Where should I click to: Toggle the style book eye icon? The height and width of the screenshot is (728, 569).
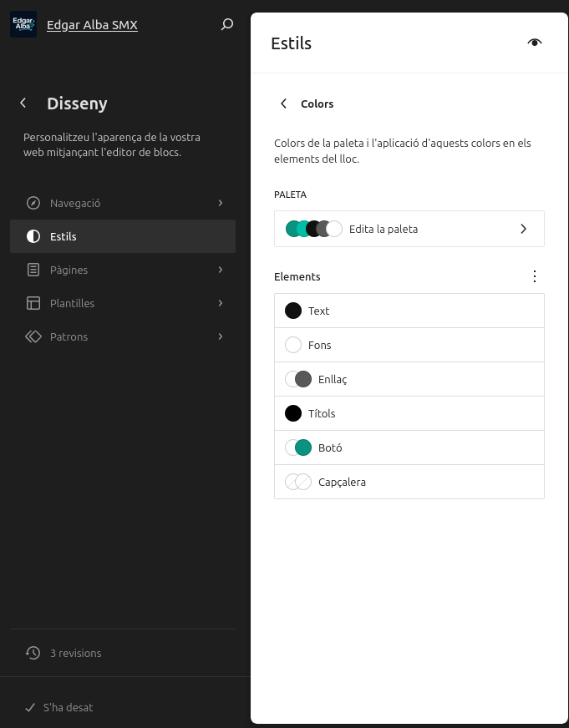click(535, 43)
